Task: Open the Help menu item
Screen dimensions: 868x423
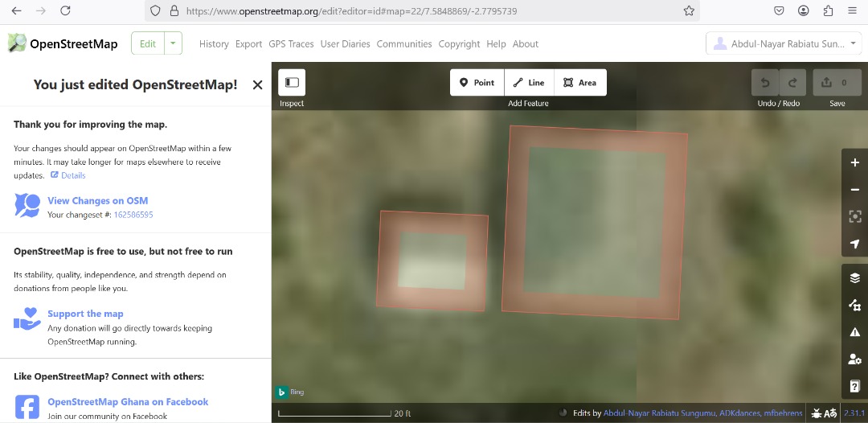Action: pyautogui.click(x=496, y=43)
